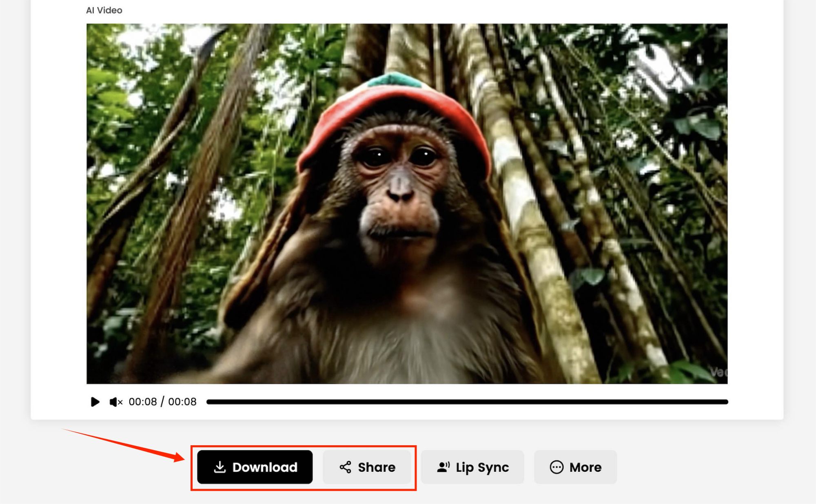Click the crossed-out X on the volume icon
Image resolution: width=816 pixels, height=504 pixels.
click(120, 402)
